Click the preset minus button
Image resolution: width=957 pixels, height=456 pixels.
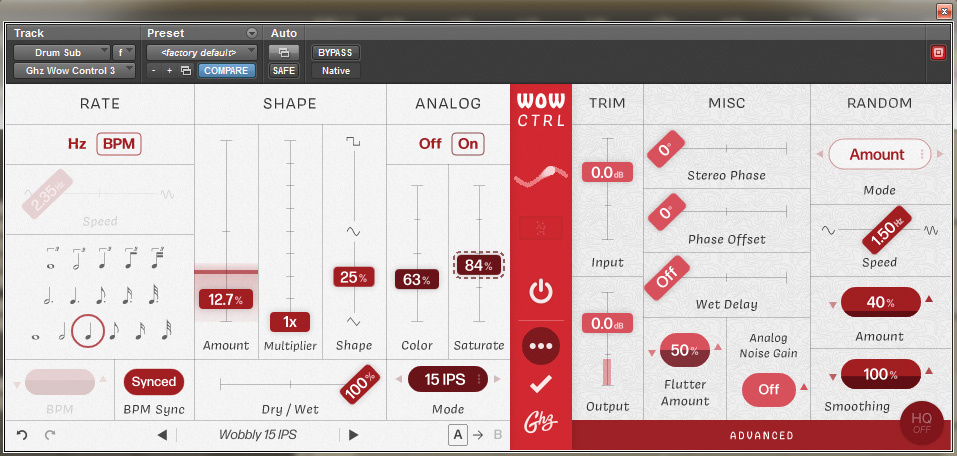coord(153,71)
